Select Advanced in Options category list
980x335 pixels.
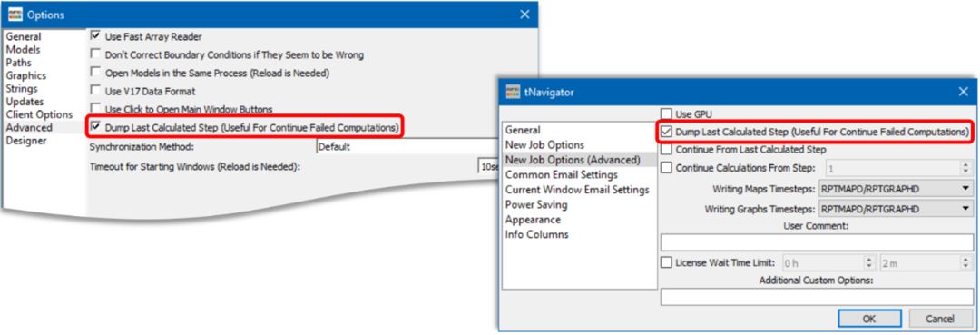coord(29,127)
